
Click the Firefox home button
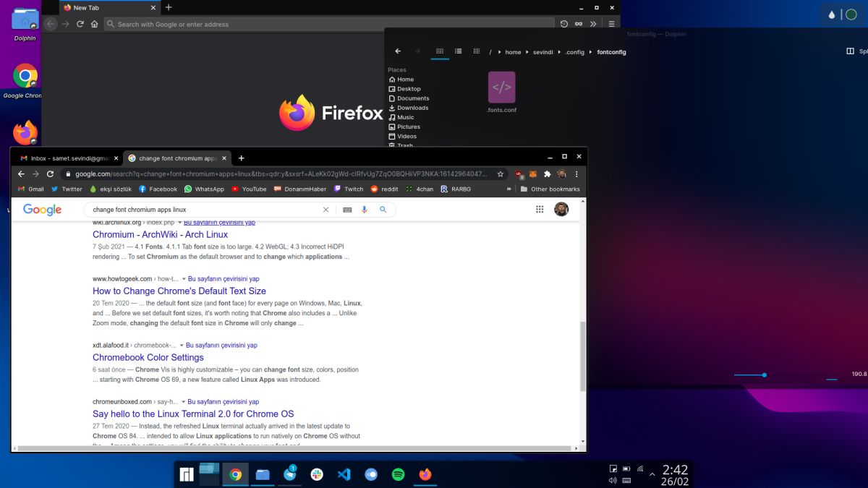[95, 24]
